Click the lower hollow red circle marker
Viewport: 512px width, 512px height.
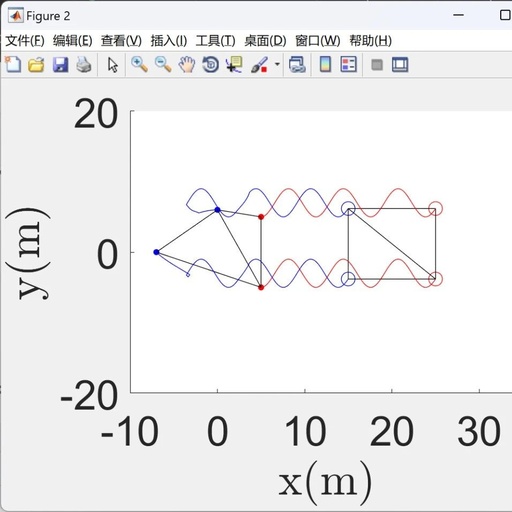(435, 279)
